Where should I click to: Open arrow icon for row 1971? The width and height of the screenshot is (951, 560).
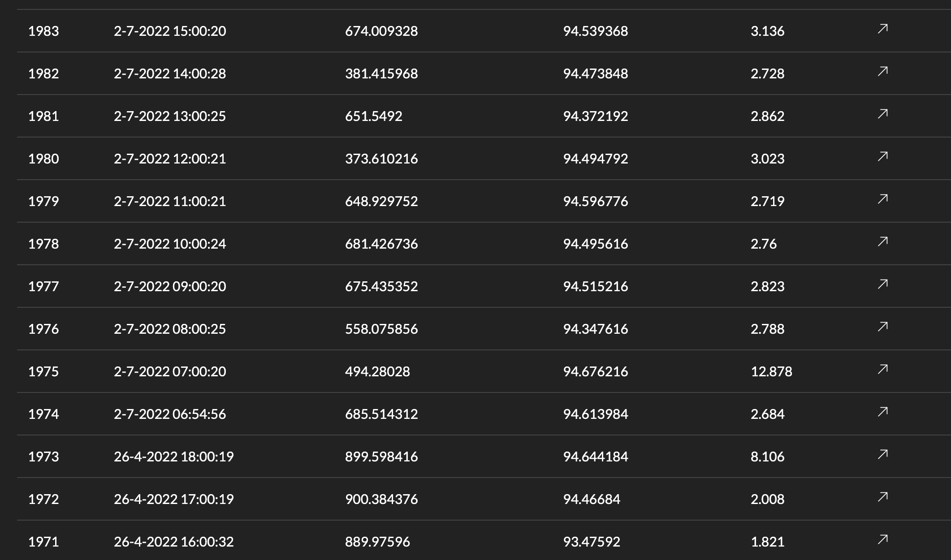click(882, 540)
